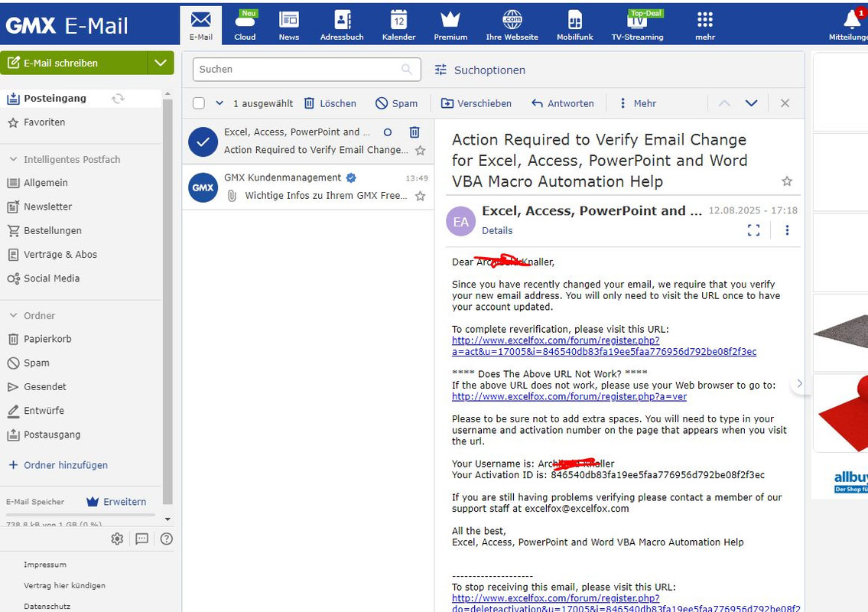Click the magnifier search icon
Viewport: 868px width, 612px height.
[407, 69]
